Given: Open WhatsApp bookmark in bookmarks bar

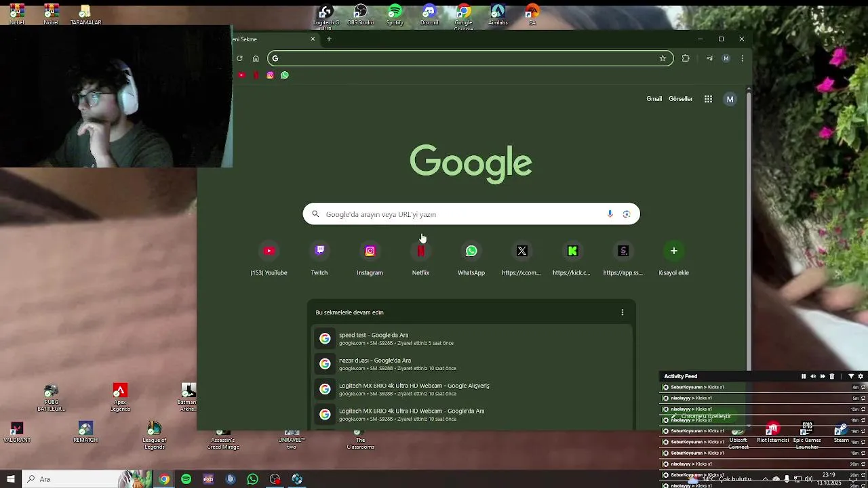Looking at the screenshot, I should [285, 75].
